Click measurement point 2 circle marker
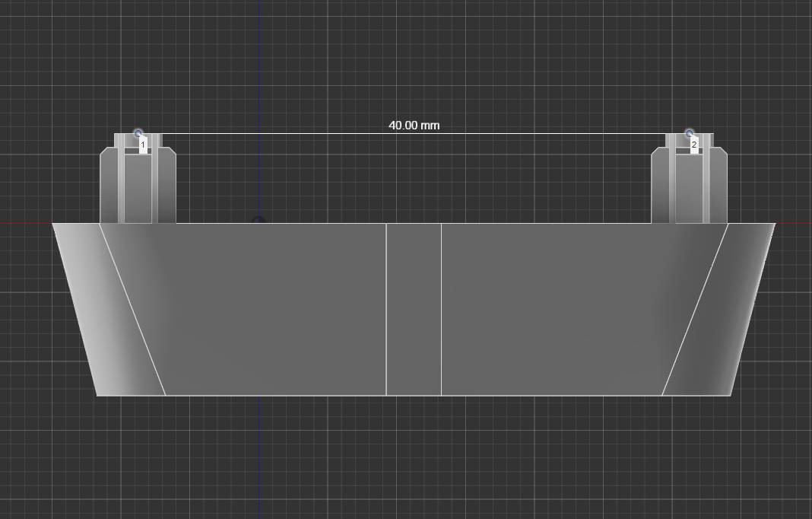 pyautogui.click(x=690, y=133)
